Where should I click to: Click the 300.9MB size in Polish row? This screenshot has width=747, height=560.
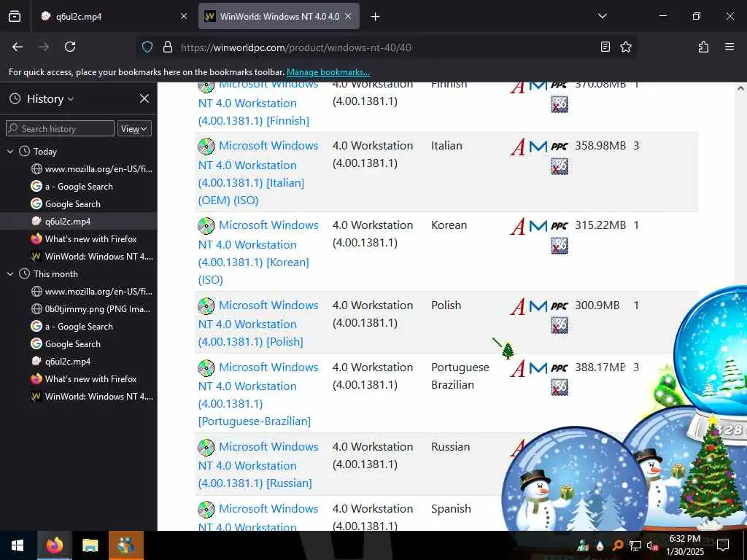pos(597,306)
